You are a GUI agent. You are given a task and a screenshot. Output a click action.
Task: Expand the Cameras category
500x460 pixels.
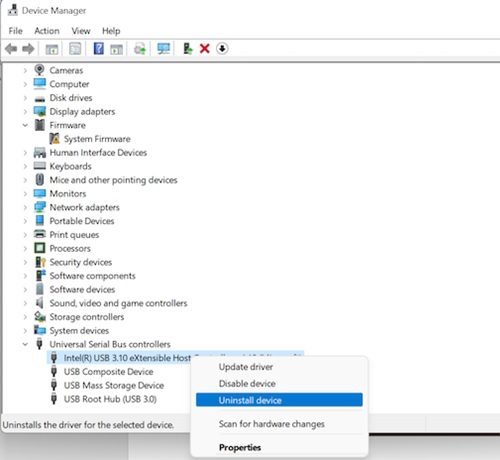pos(25,70)
